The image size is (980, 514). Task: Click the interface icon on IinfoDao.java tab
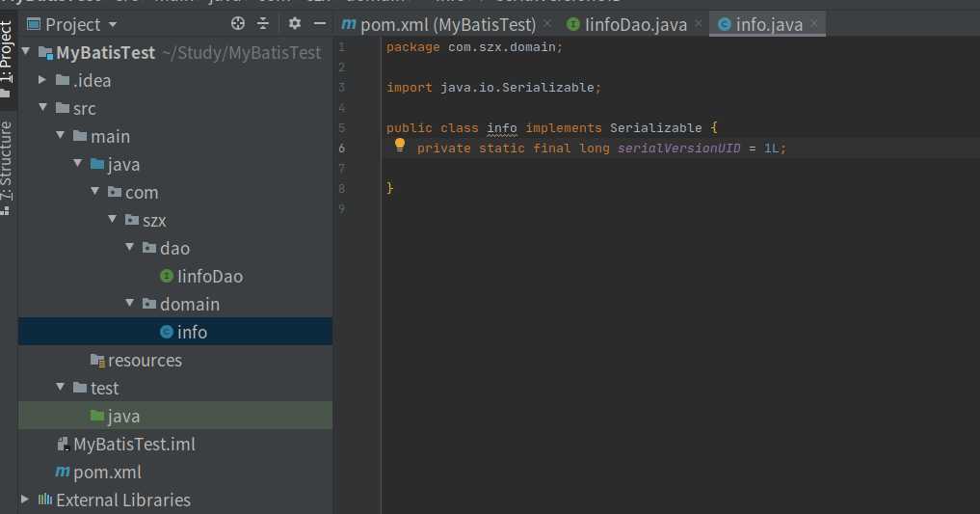coord(572,24)
